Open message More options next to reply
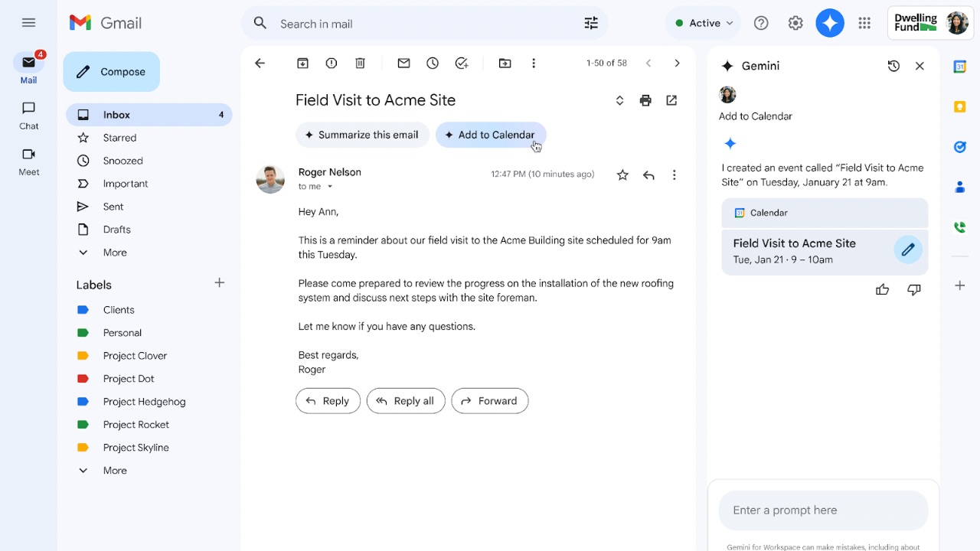The image size is (980, 551). point(675,175)
